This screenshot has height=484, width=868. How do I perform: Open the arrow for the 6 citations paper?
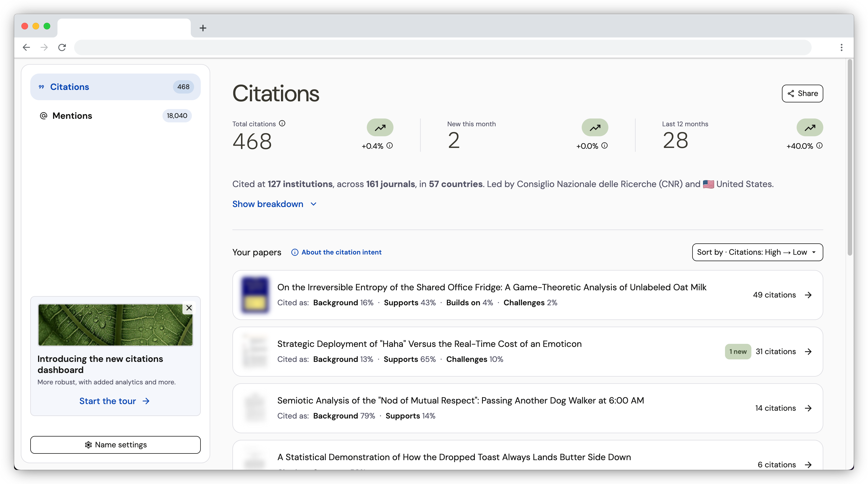click(808, 465)
